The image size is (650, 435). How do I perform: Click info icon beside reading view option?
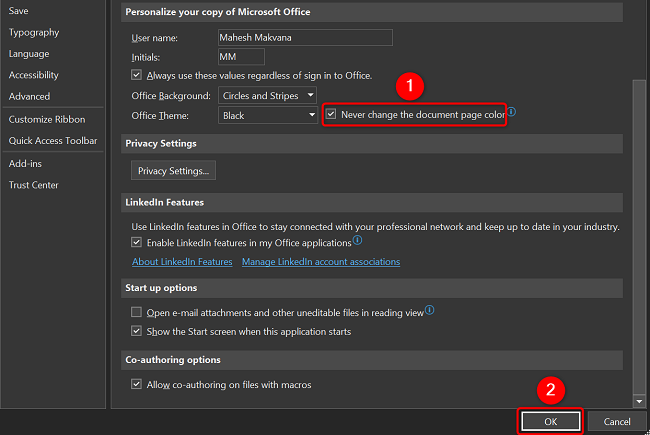point(429,311)
